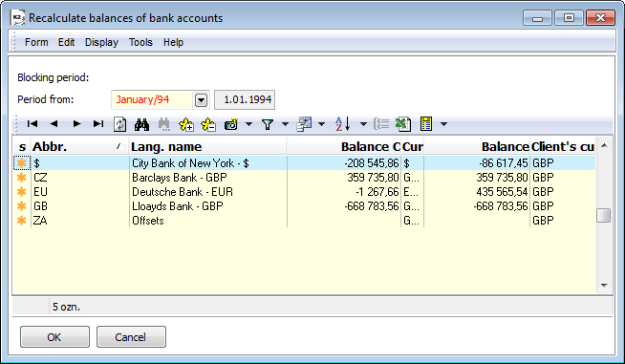Click the K2 application icon in title bar
The height and width of the screenshot is (364, 625).
(x=17, y=17)
